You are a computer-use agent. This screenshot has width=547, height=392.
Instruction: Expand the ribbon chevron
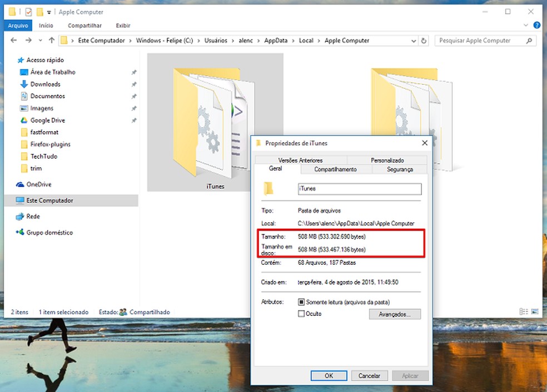point(526,25)
